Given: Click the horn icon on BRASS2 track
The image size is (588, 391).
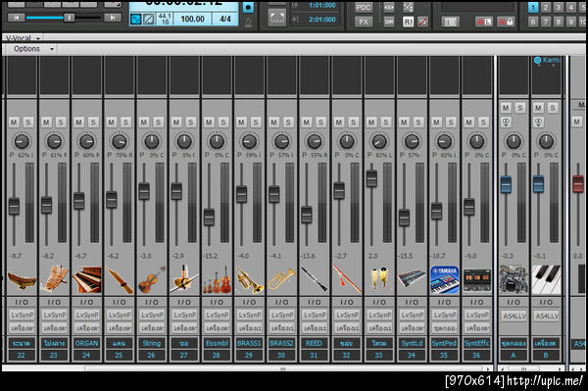Looking at the screenshot, I should point(282,279).
